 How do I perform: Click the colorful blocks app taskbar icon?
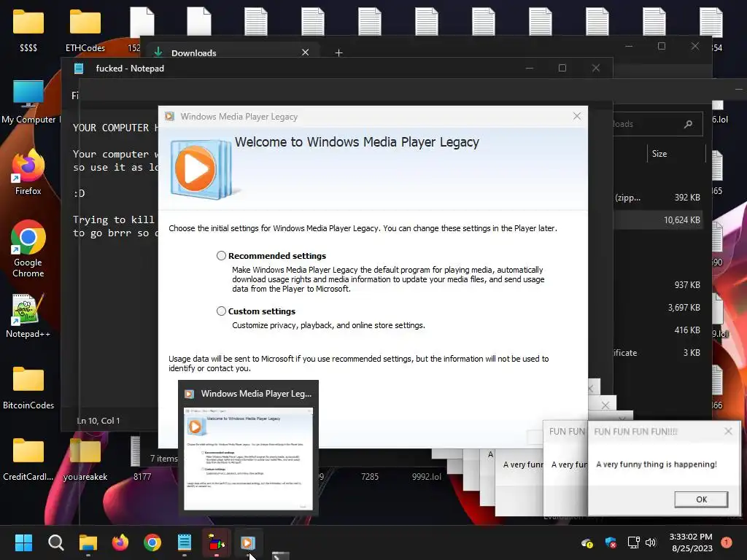(216, 542)
